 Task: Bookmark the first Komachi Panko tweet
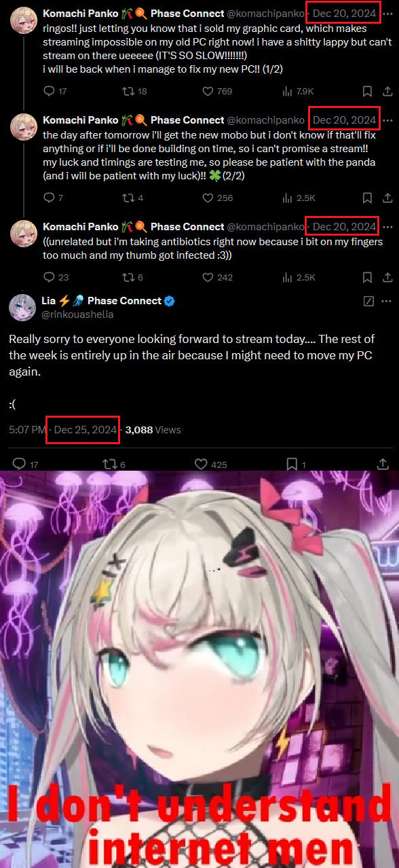click(x=366, y=91)
